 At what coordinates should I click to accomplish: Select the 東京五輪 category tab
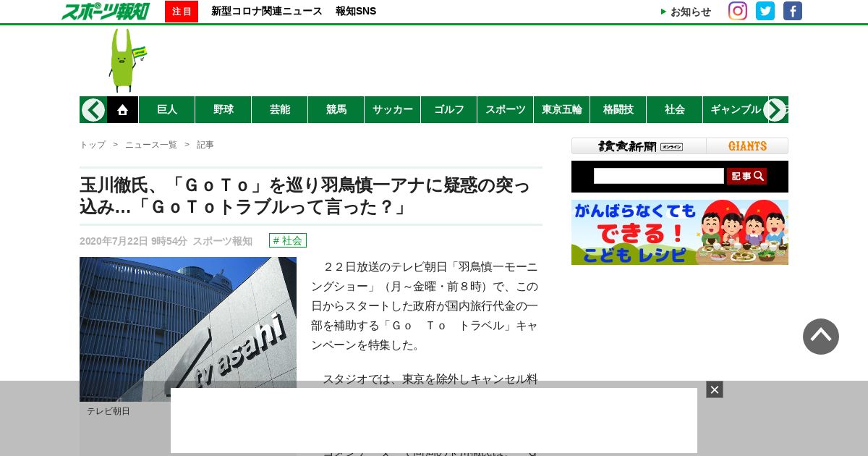[562, 109]
